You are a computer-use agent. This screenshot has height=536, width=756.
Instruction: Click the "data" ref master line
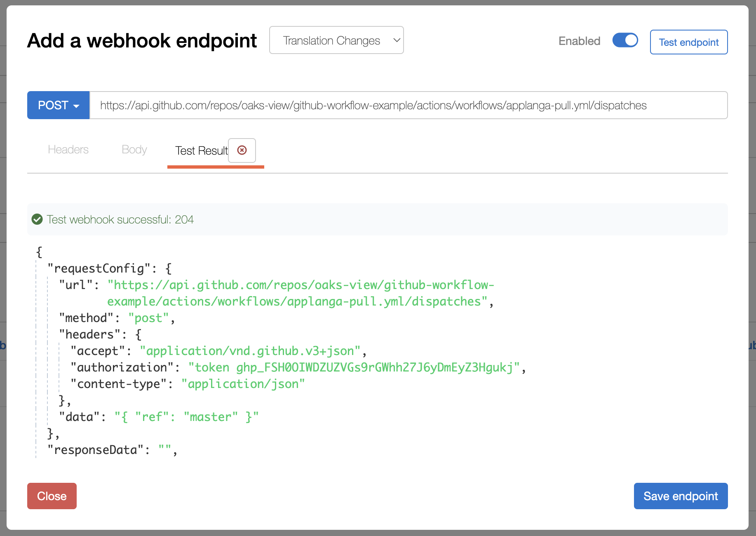click(159, 417)
